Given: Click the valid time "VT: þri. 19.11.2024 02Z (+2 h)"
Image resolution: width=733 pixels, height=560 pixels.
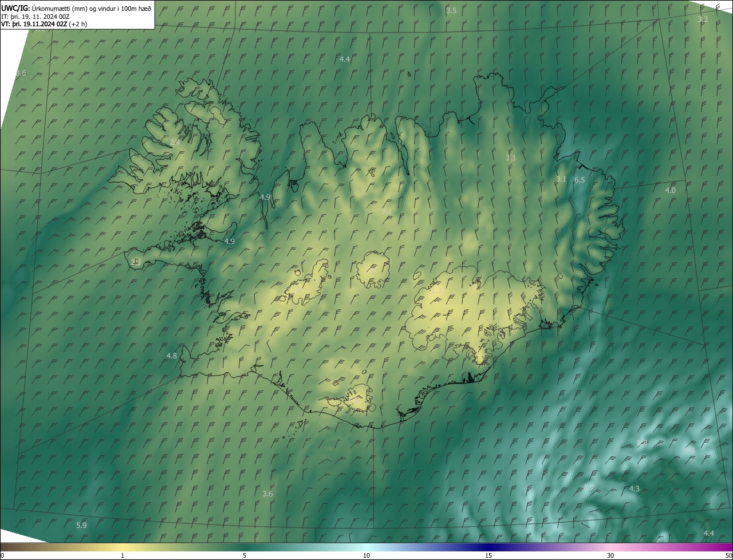Looking at the screenshot, I should pos(44,24).
